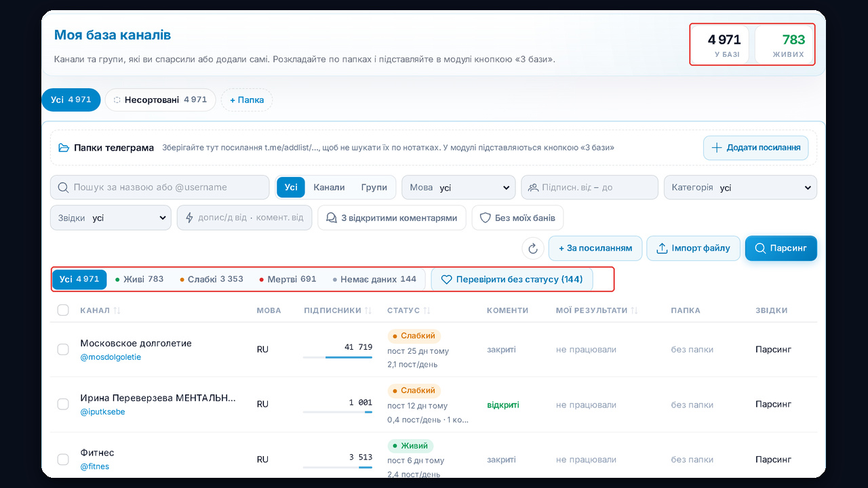Show only Живі 783 channels

tap(140, 279)
